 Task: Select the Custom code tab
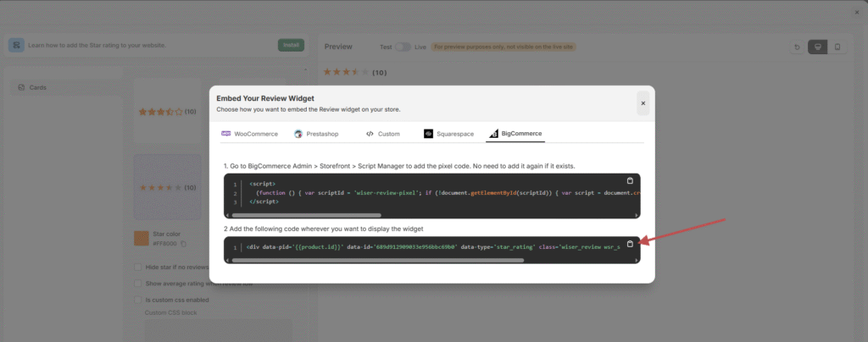(x=382, y=134)
